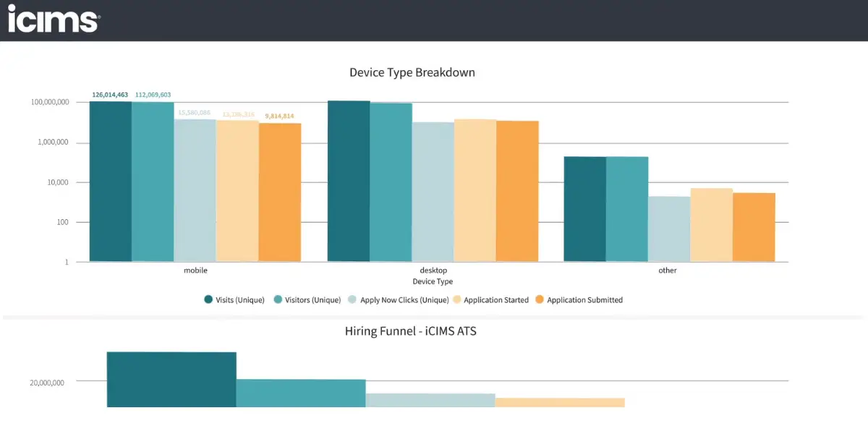Click the pale blue Apply Now Clicks legend dot
Screen dimensions: 868x434
[x=352, y=300]
